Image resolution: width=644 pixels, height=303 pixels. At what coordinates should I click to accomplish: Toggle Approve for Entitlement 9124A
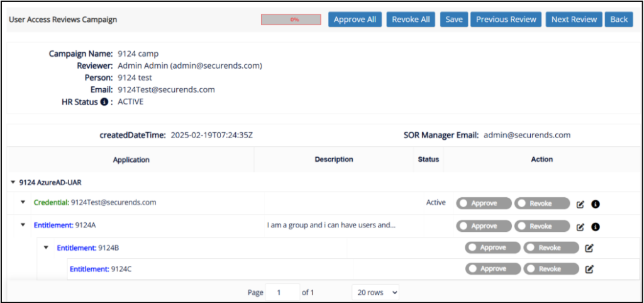[484, 226]
